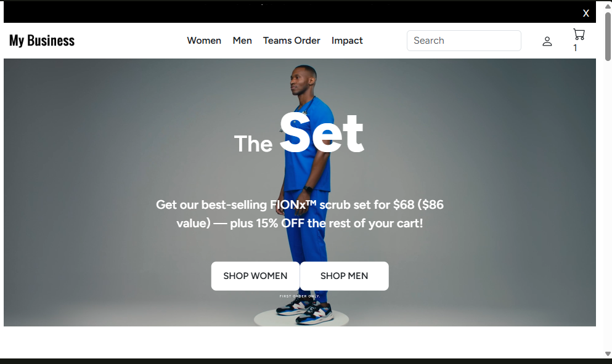Click the FIONx scrub set promo text

point(300,214)
